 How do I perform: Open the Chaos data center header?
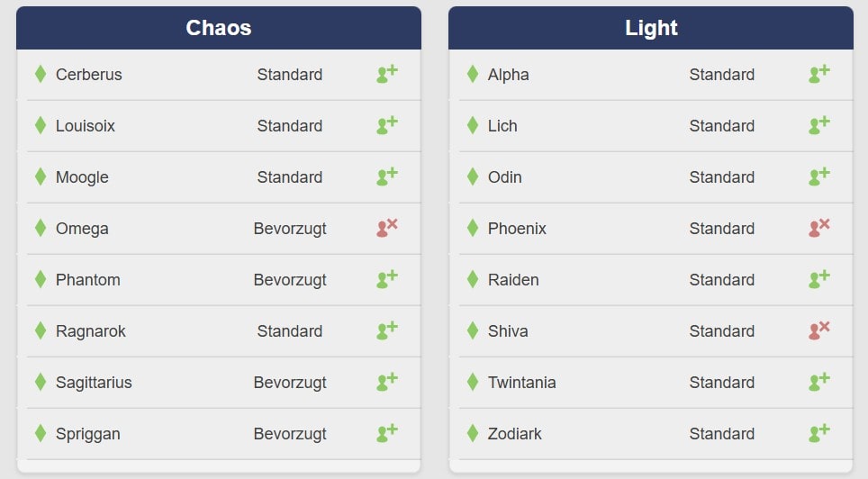click(x=219, y=28)
